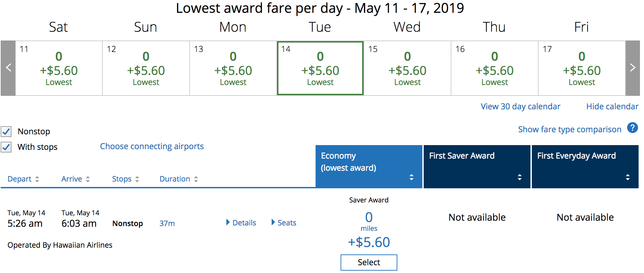Select Friday May 17 fare

[x=581, y=68]
